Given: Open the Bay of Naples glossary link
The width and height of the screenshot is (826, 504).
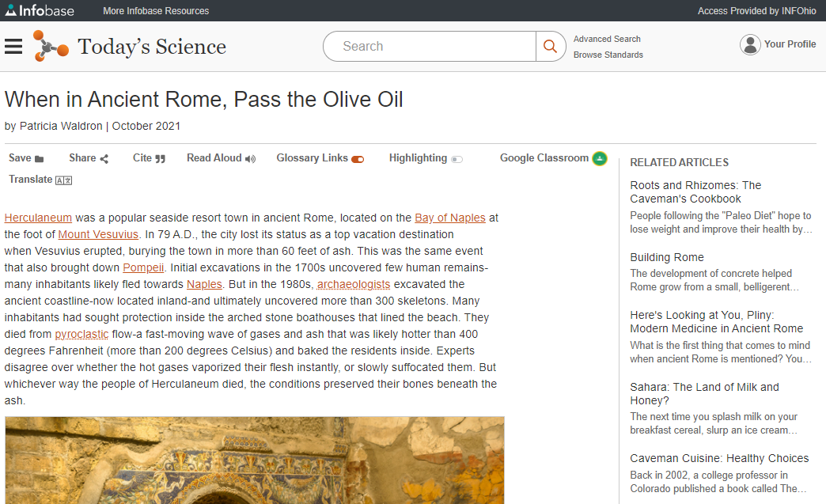Looking at the screenshot, I should 450,218.
